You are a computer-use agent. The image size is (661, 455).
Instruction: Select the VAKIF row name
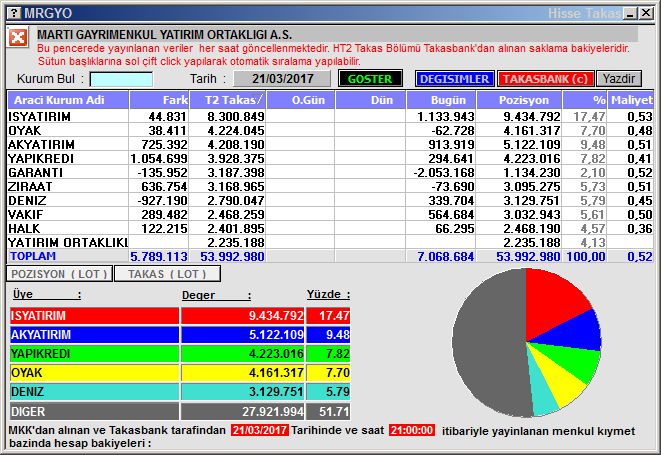click(x=26, y=214)
